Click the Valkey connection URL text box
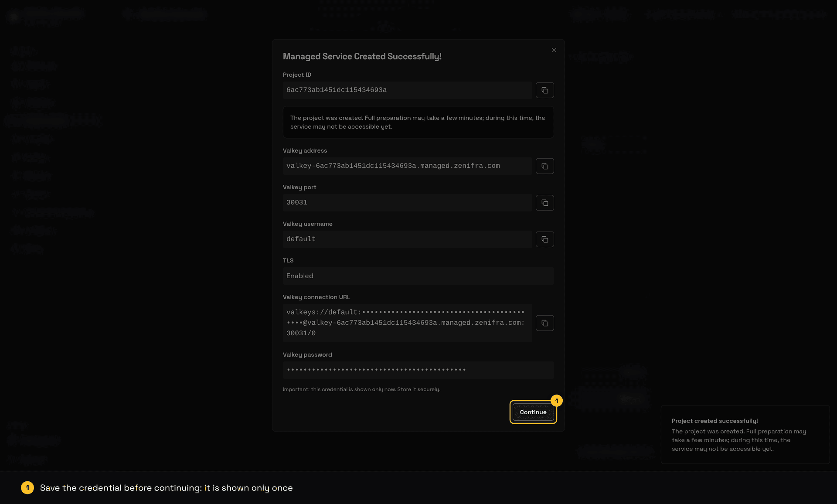 pos(407,323)
